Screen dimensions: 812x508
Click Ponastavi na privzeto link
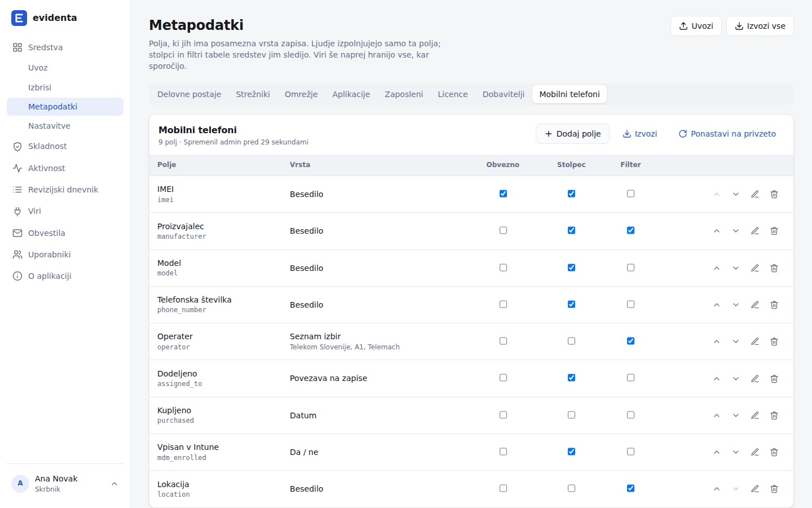[x=727, y=134]
